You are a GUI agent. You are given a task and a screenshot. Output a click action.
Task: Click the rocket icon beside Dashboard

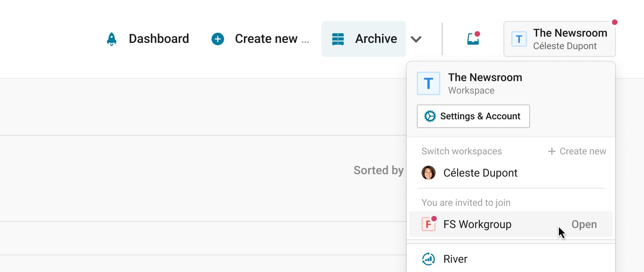[x=112, y=39]
